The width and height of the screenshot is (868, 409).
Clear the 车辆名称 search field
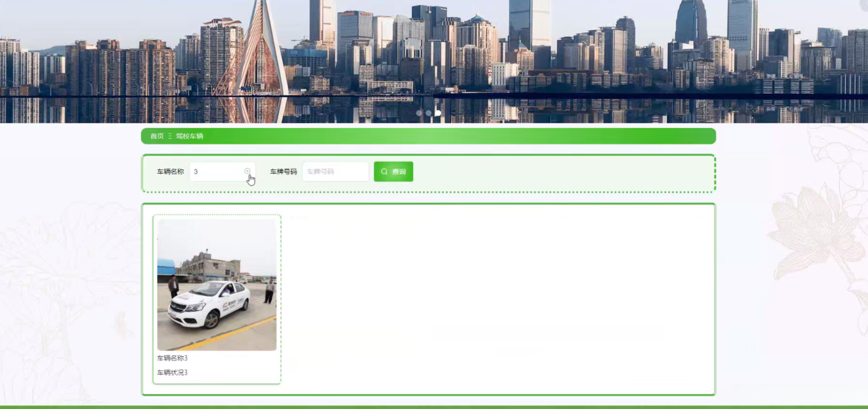click(x=247, y=171)
